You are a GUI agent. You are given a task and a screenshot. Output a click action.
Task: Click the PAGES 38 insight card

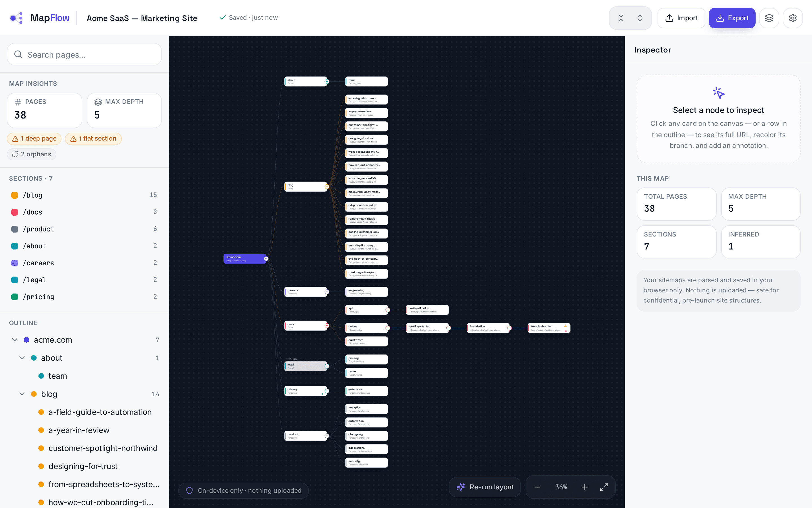coord(45,110)
